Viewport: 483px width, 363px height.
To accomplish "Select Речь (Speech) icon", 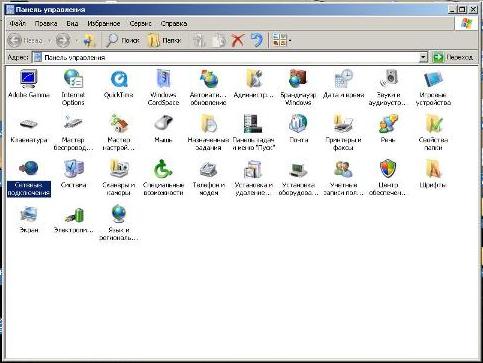I will (388, 123).
